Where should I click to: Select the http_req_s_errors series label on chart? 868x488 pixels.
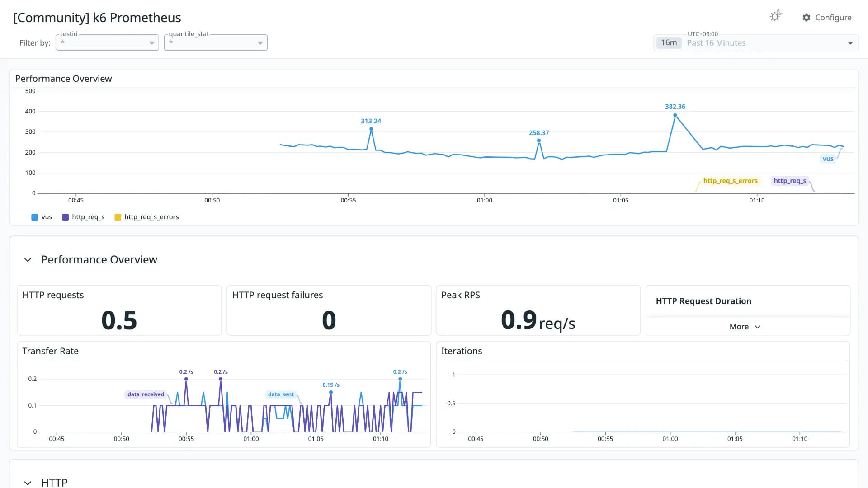pos(730,181)
